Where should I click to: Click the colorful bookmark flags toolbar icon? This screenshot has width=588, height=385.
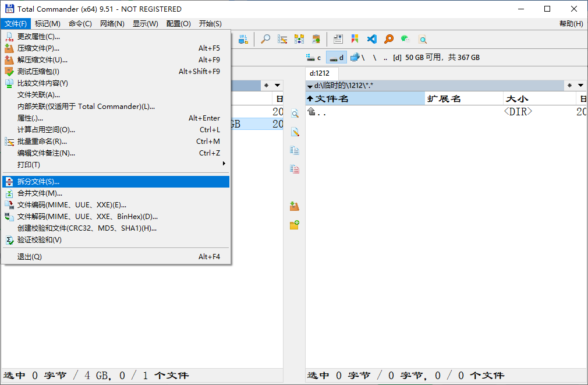point(355,39)
